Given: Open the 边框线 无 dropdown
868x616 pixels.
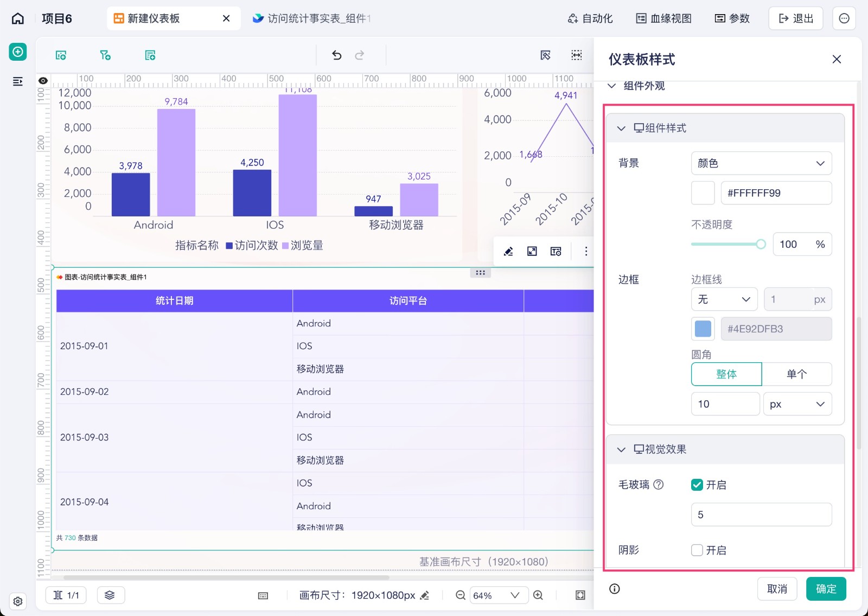Looking at the screenshot, I should (x=724, y=299).
